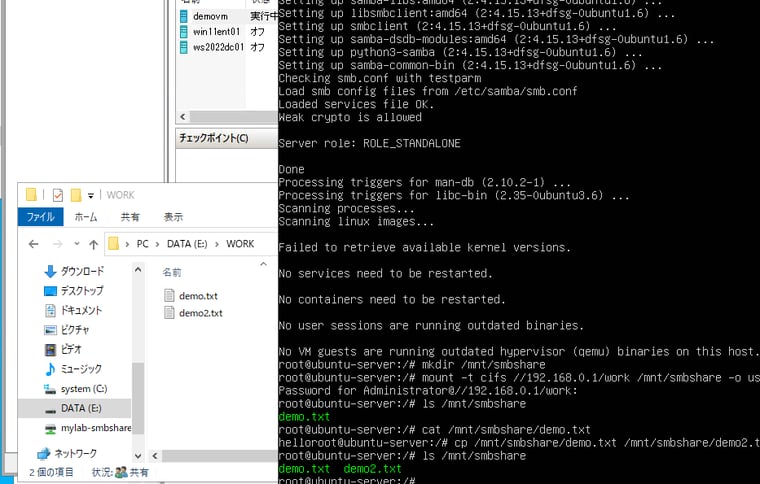This screenshot has width=760, height=484.
Task: Click DATA (E:) in the address breadcrumb
Action: point(187,244)
